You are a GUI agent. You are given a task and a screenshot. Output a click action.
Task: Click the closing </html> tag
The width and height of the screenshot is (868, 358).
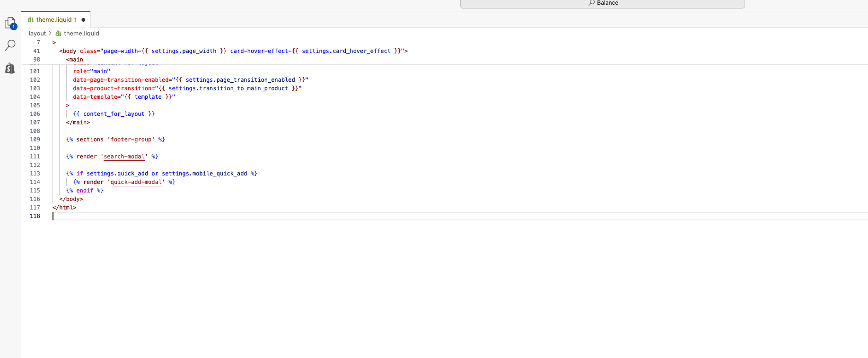64,208
